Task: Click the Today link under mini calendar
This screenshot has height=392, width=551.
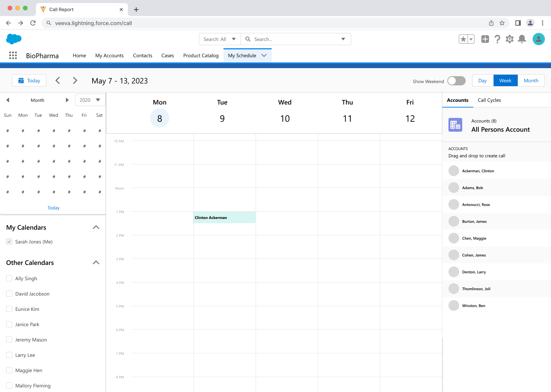Action: point(54,208)
